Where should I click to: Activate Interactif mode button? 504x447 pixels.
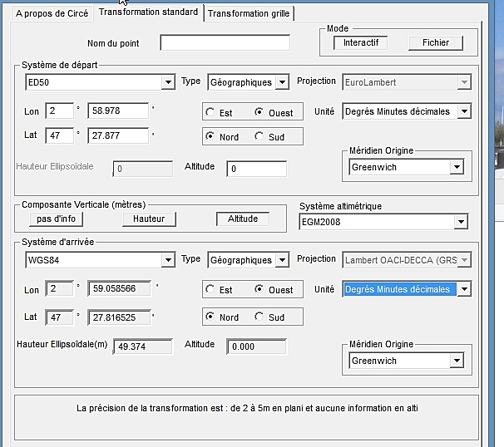(x=360, y=42)
